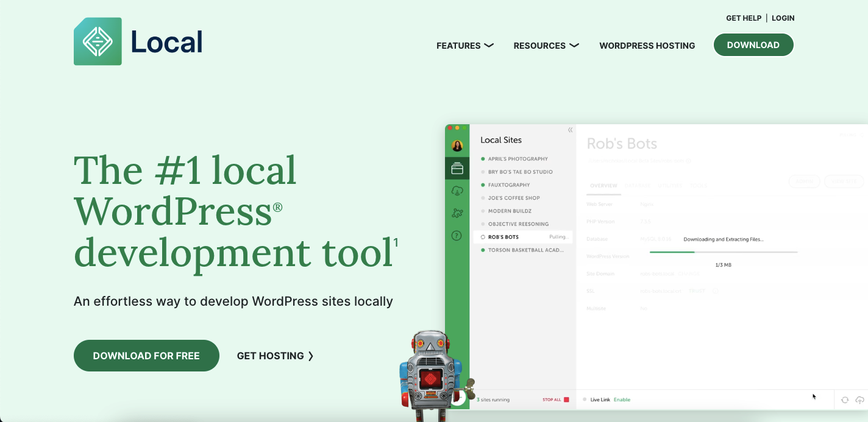Open the Add-ons puzzle piece icon
Image resolution: width=868 pixels, height=422 pixels.
pyautogui.click(x=457, y=213)
